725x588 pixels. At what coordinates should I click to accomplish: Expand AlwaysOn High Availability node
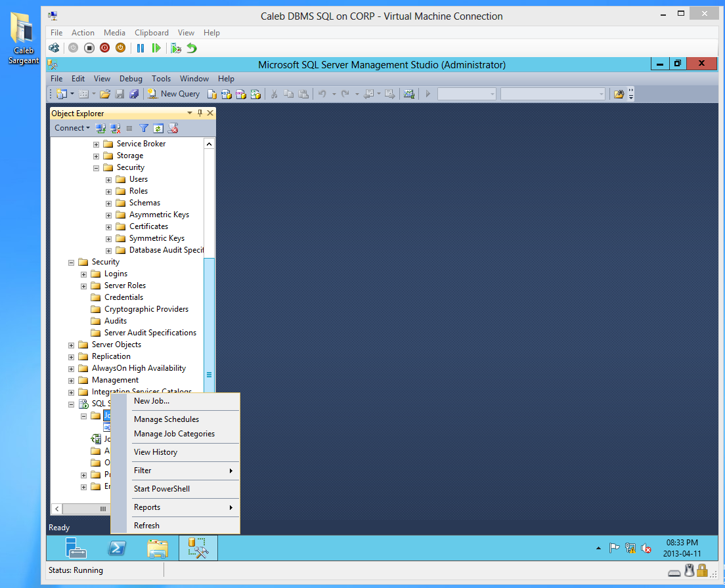pos(71,369)
